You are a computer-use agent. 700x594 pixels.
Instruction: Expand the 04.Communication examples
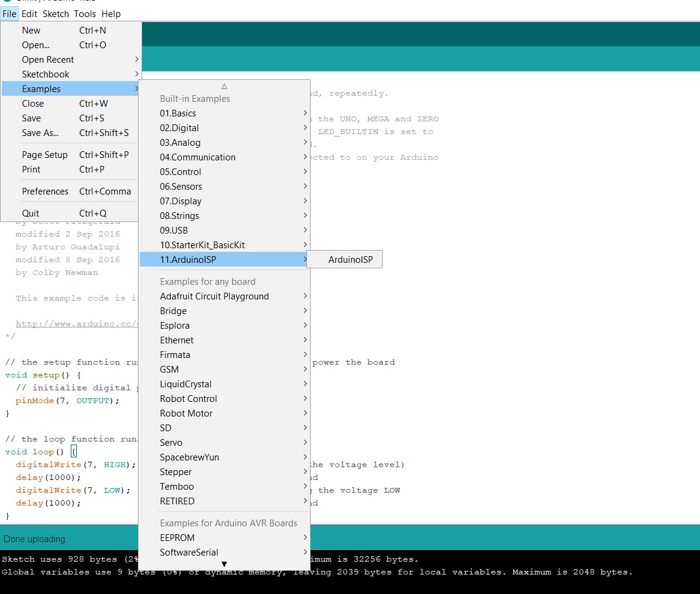(x=225, y=157)
